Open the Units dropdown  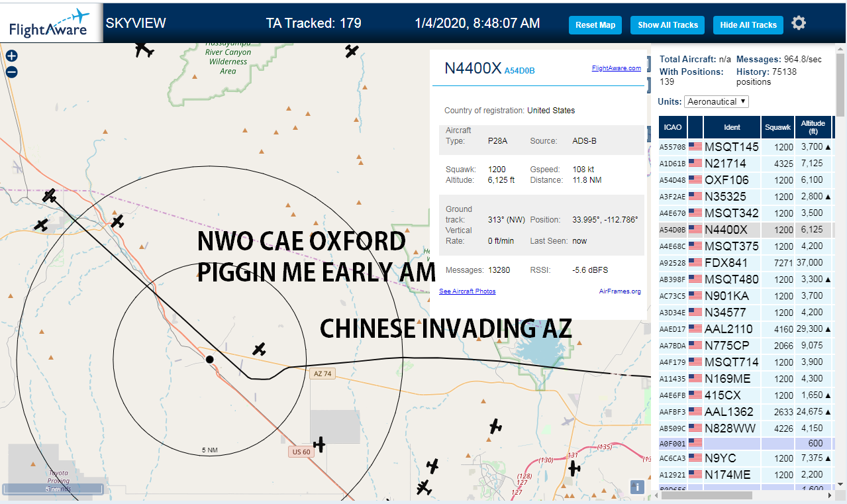point(717,101)
